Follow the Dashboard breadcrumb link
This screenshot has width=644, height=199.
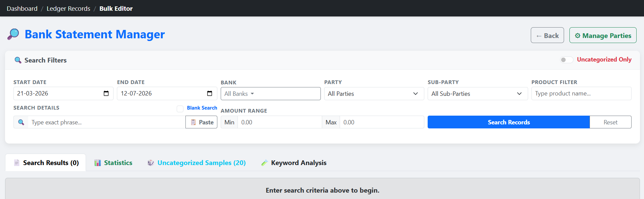pyautogui.click(x=22, y=8)
